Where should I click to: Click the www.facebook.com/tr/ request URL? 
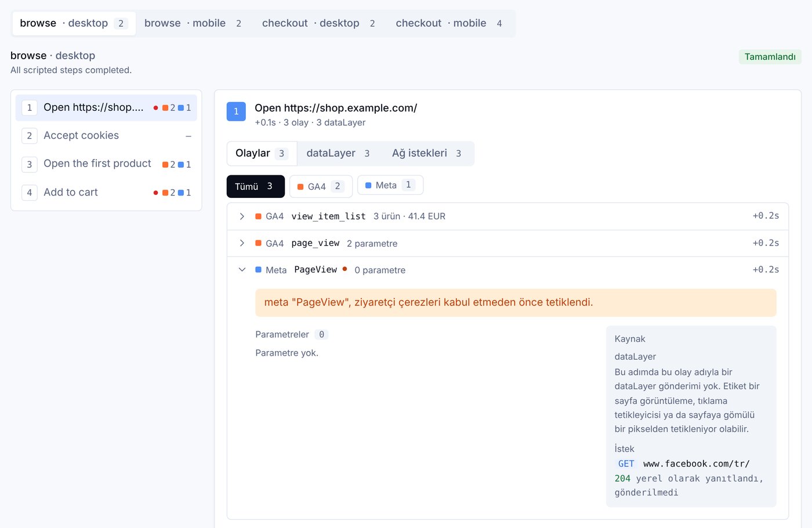click(697, 464)
